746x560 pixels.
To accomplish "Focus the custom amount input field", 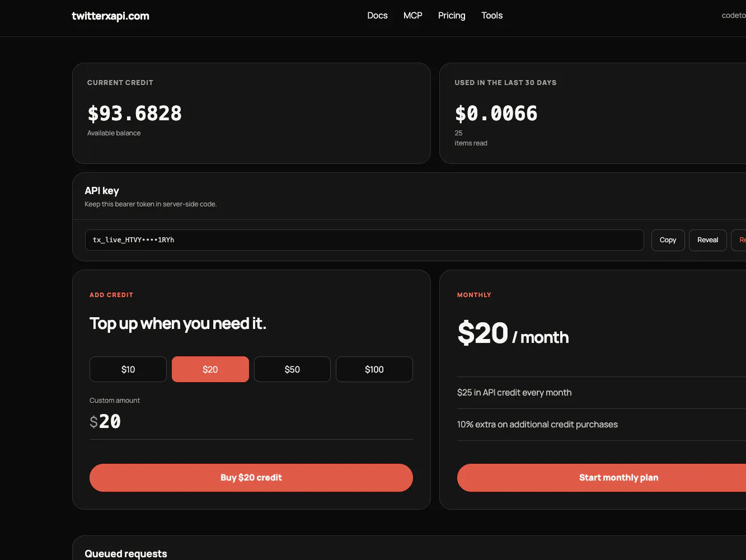I will (251, 422).
